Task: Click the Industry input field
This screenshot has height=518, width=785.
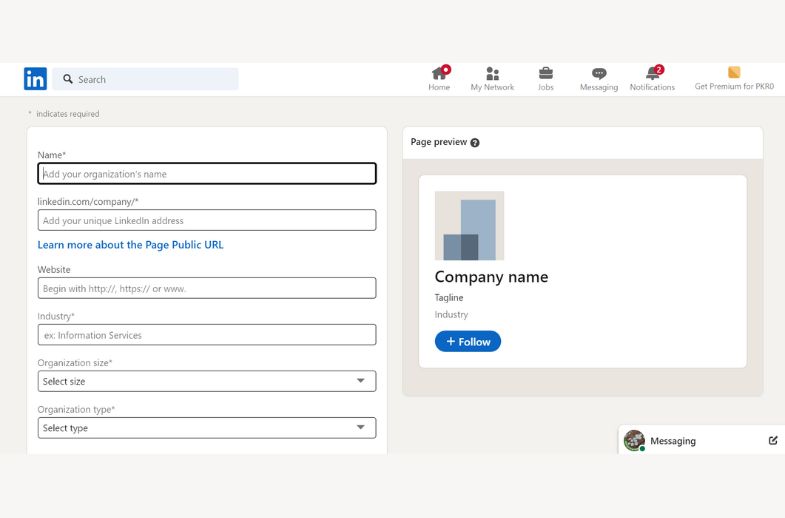Action: pos(207,335)
